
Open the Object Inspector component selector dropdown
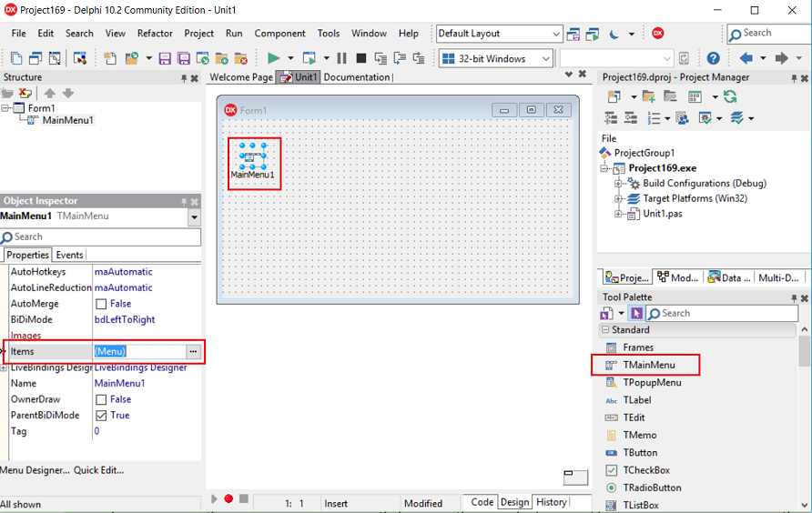coord(194,216)
